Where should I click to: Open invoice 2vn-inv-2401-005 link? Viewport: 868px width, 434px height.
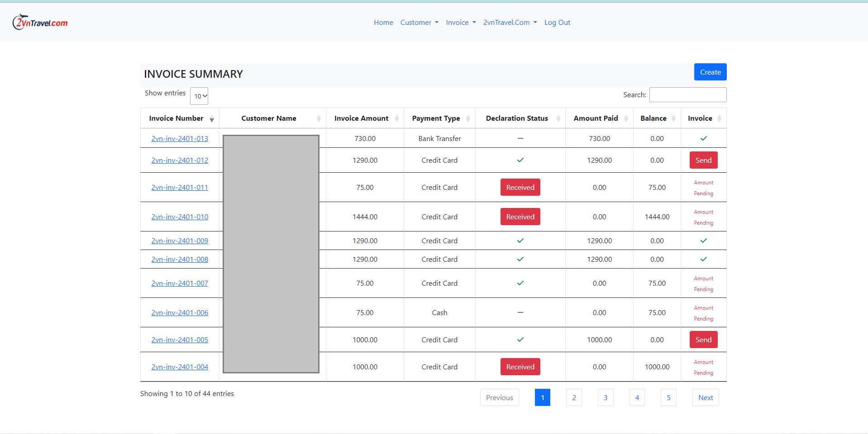click(180, 340)
